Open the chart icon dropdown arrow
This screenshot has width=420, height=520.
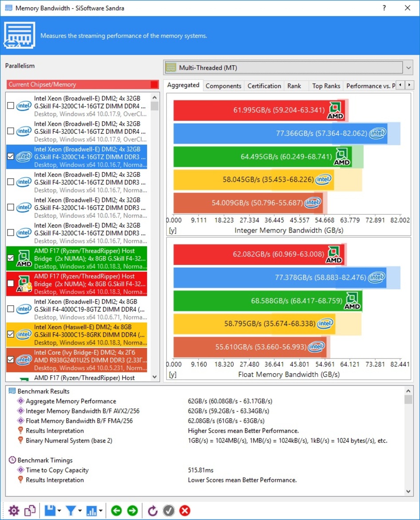101,511
